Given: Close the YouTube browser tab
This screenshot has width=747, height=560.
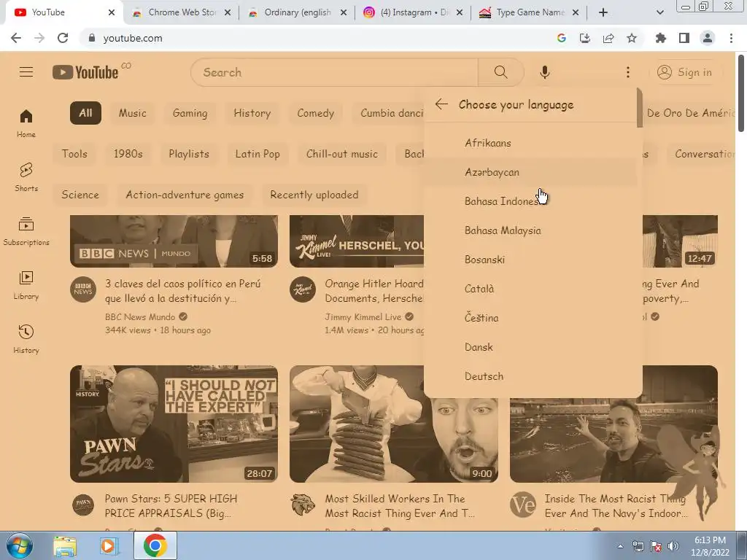Looking at the screenshot, I should (x=112, y=12).
